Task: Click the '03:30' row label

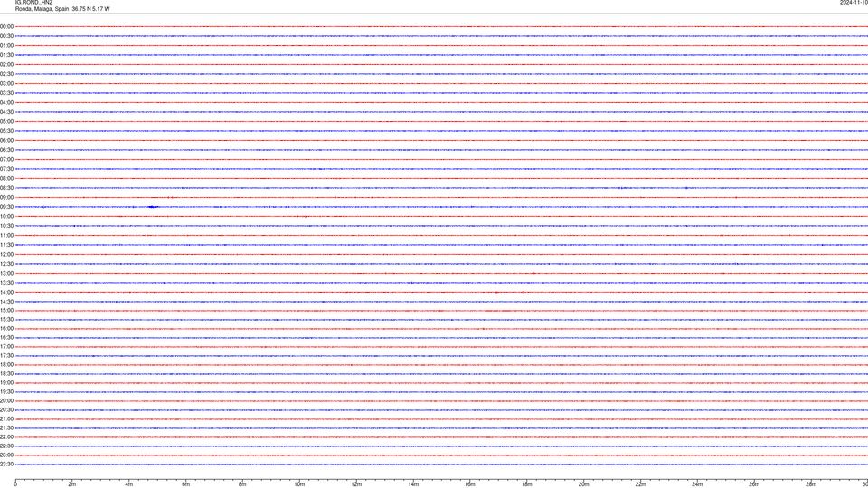Action: pos(6,93)
